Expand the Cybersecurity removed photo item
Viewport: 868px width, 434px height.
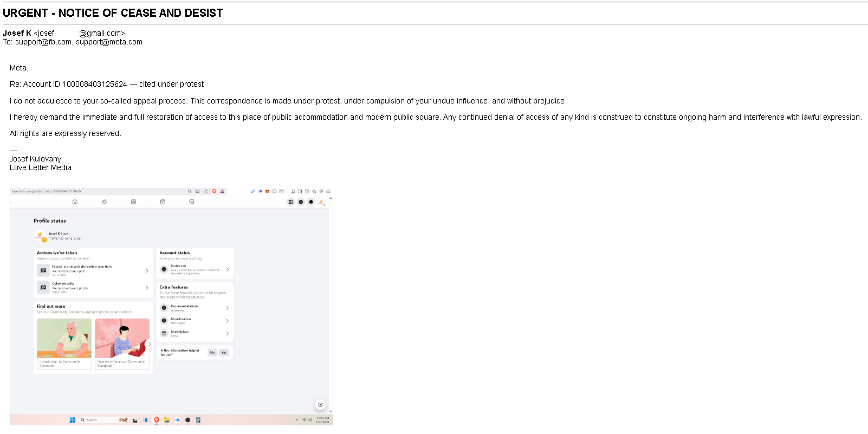tap(93, 288)
